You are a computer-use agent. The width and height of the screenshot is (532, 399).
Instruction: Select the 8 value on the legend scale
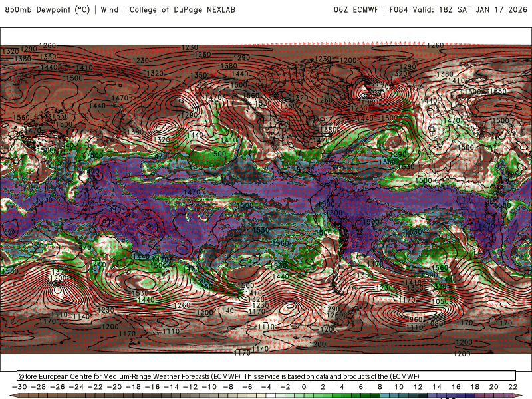pyautogui.click(x=380, y=387)
